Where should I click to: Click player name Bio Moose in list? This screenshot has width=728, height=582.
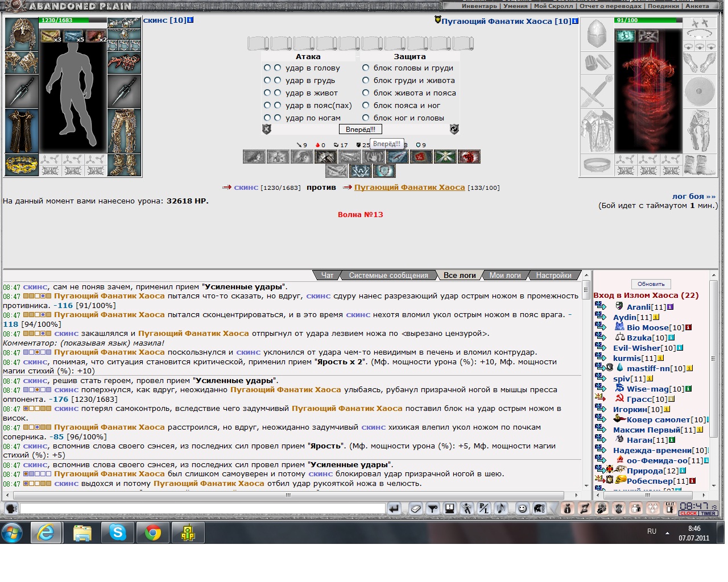pos(647,327)
